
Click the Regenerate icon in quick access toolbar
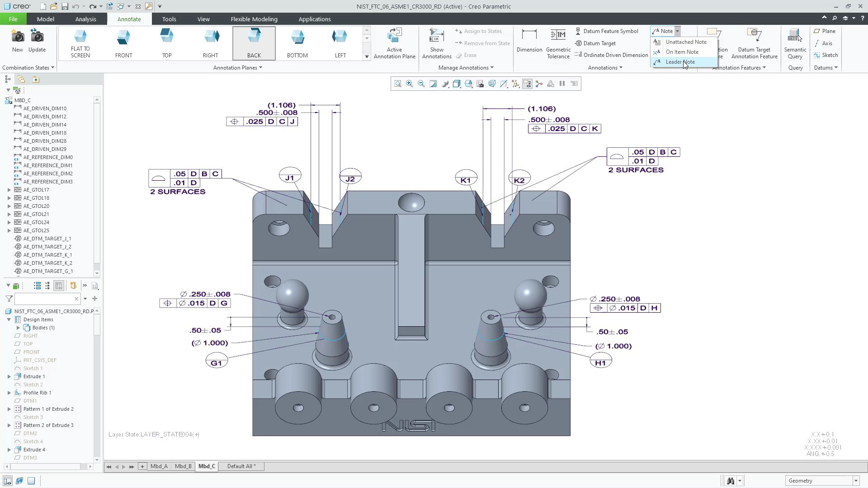coord(109,6)
